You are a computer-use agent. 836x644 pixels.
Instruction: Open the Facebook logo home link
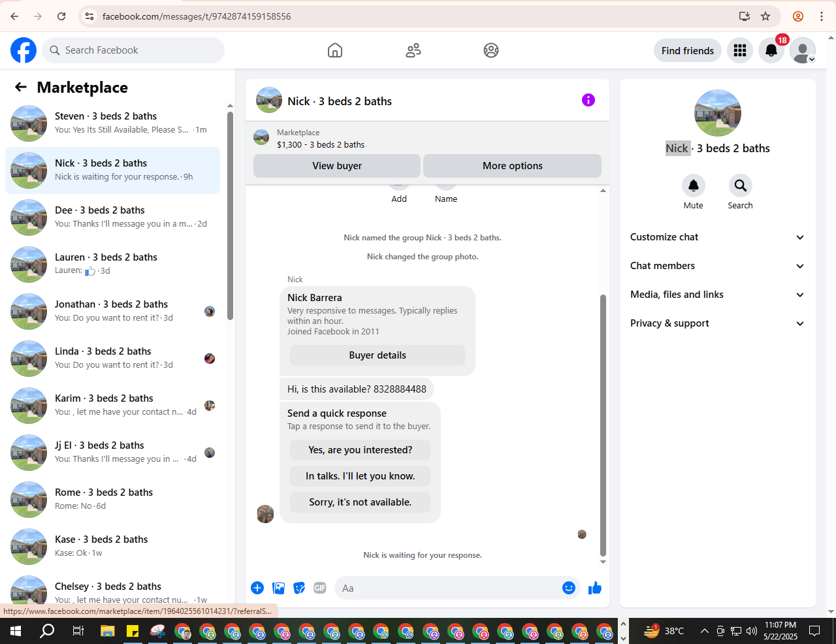24,50
